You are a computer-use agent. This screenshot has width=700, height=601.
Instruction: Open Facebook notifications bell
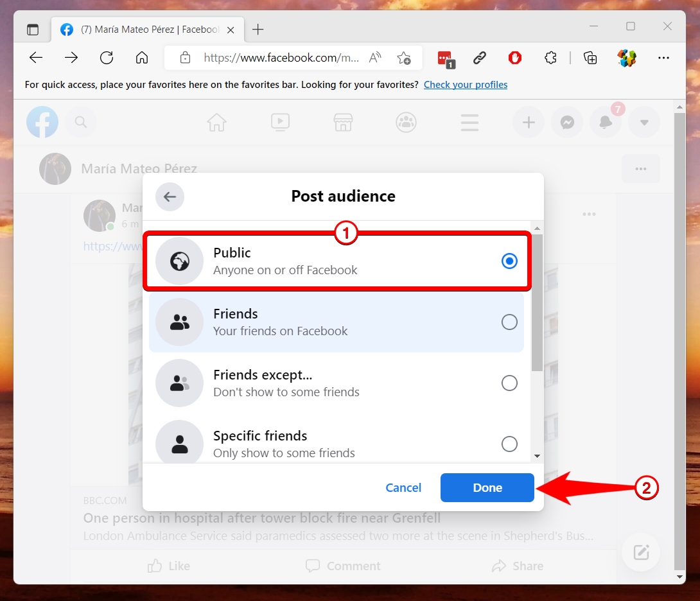click(x=606, y=122)
